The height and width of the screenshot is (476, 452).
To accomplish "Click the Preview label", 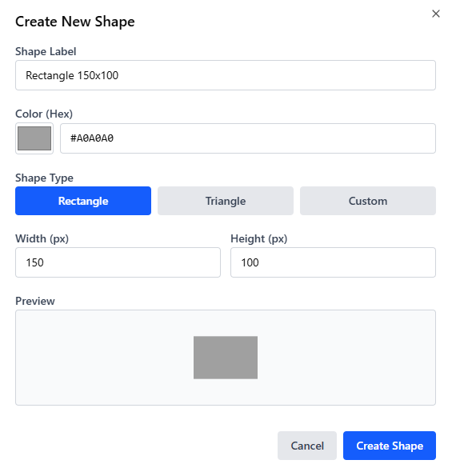I will click(35, 301).
